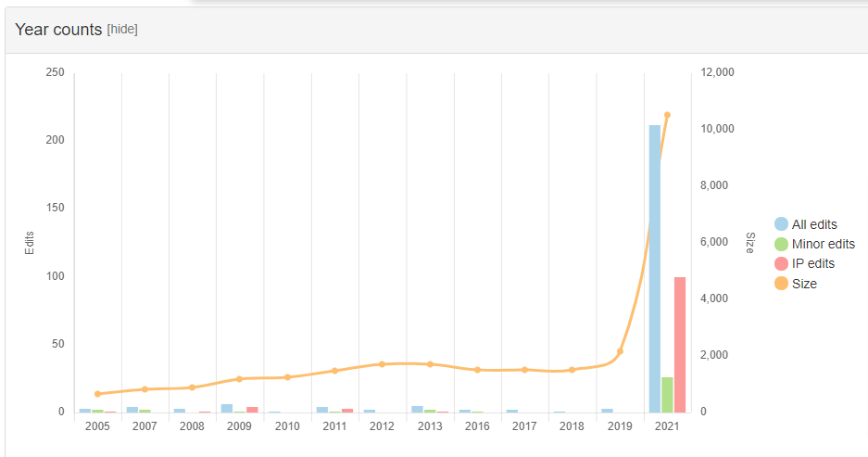
Task: Click the 2019 Size data point
Action: coord(620,351)
